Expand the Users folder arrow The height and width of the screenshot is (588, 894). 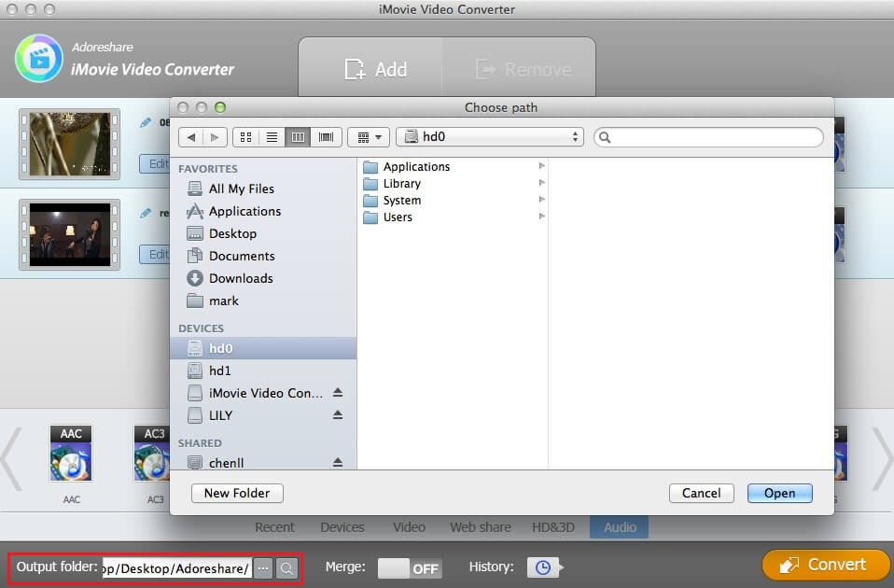[x=541, y=217]
